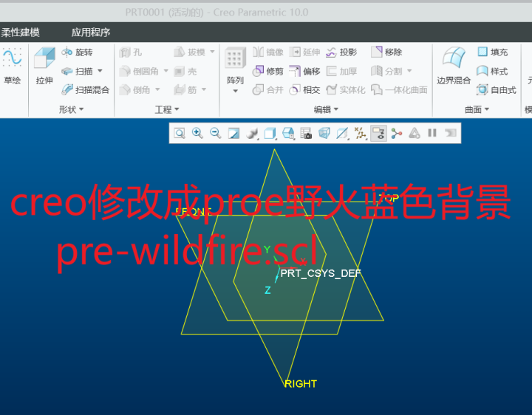Click the Zoom In magnifier icon
The height and width of the screenshot is (415, 532).
[x=197, y=133]
